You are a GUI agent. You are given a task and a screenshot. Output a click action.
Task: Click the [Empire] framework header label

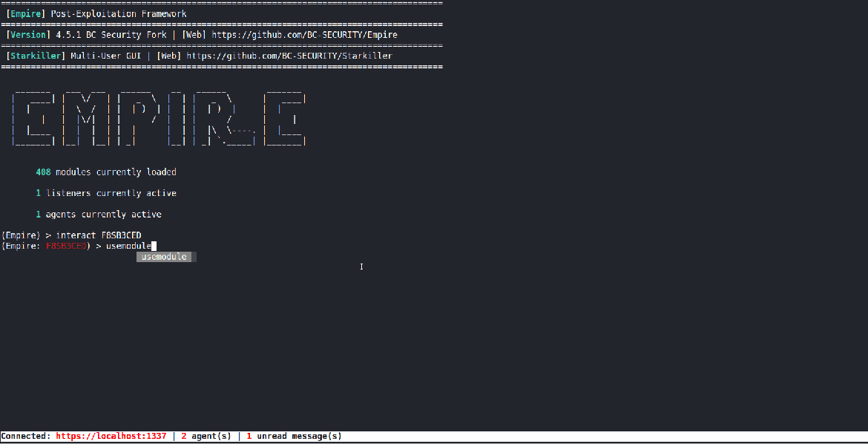coord(24,13)
